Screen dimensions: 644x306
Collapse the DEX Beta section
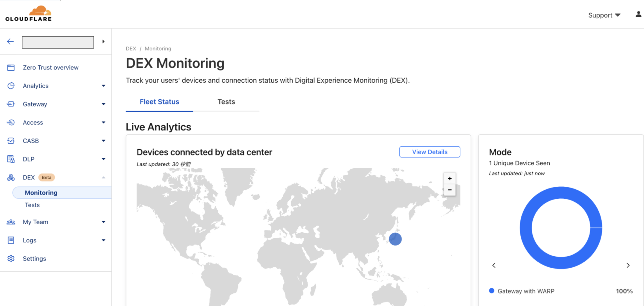103,177
